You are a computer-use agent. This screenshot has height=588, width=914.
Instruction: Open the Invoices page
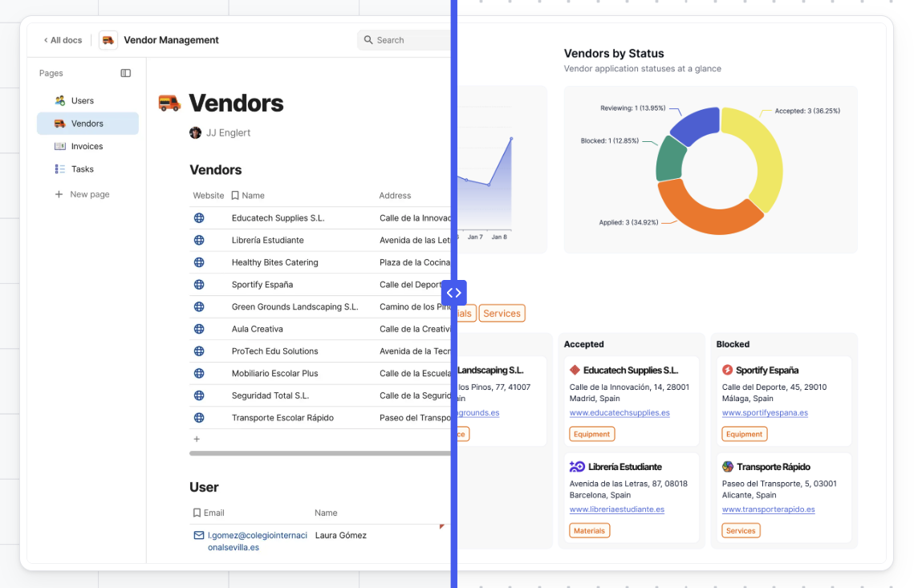pos(87,146)
